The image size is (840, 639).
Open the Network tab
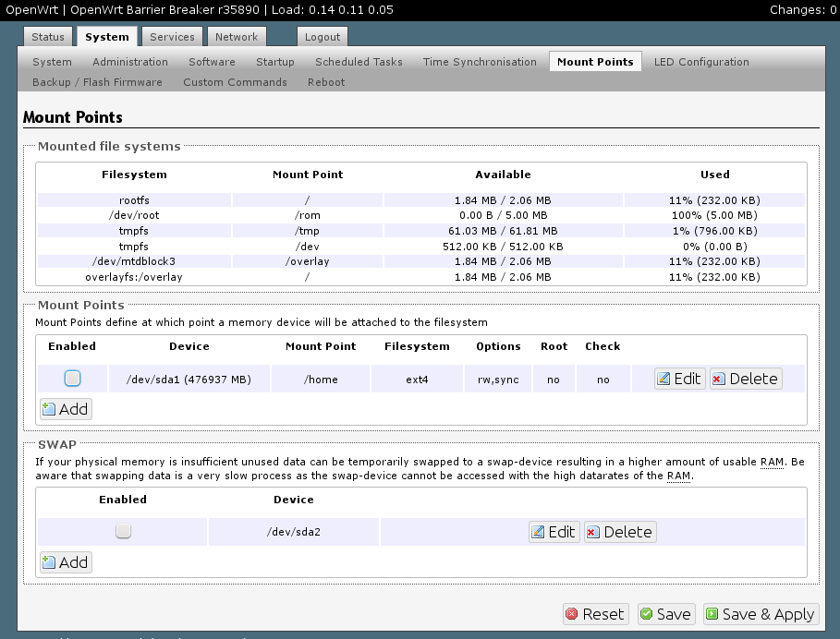[x=236, y=36]
